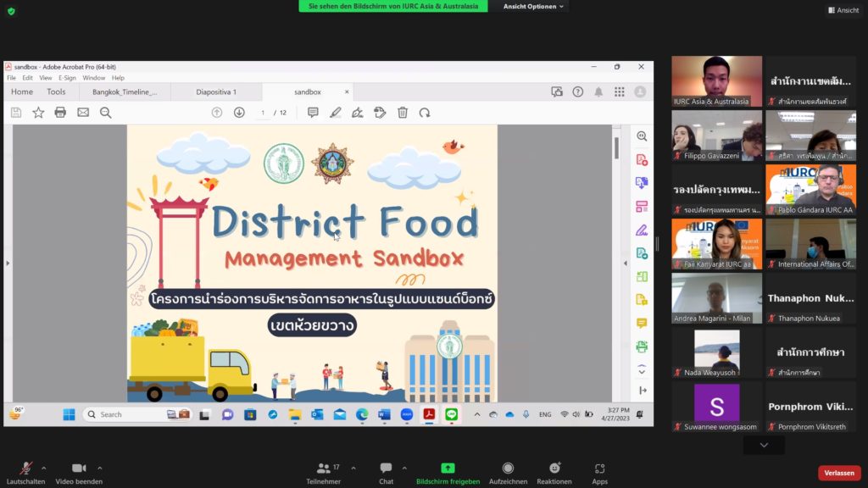Open video options arrow beside Video beenden

100,468
